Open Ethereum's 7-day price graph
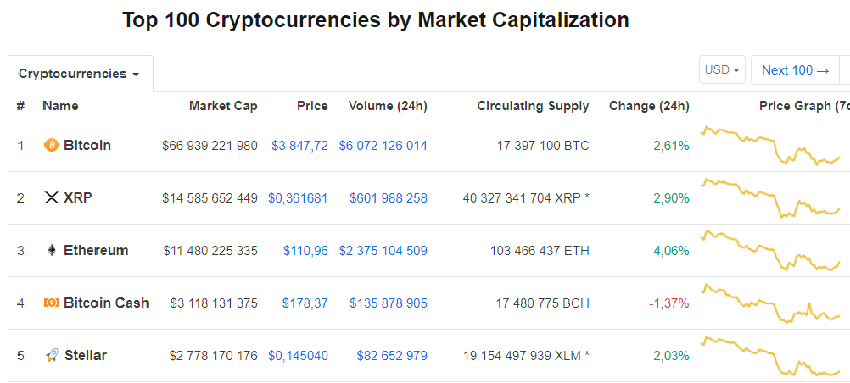The image size is (850, 383). (770, 250)
